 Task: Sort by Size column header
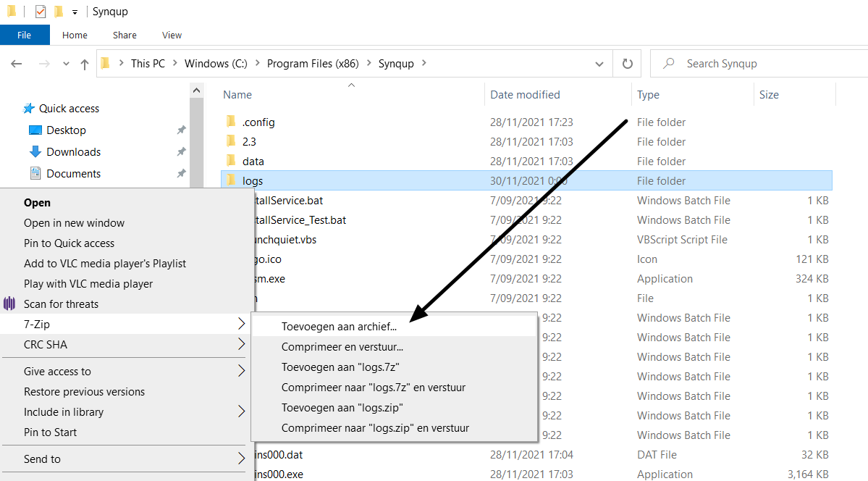click(769, 95)
